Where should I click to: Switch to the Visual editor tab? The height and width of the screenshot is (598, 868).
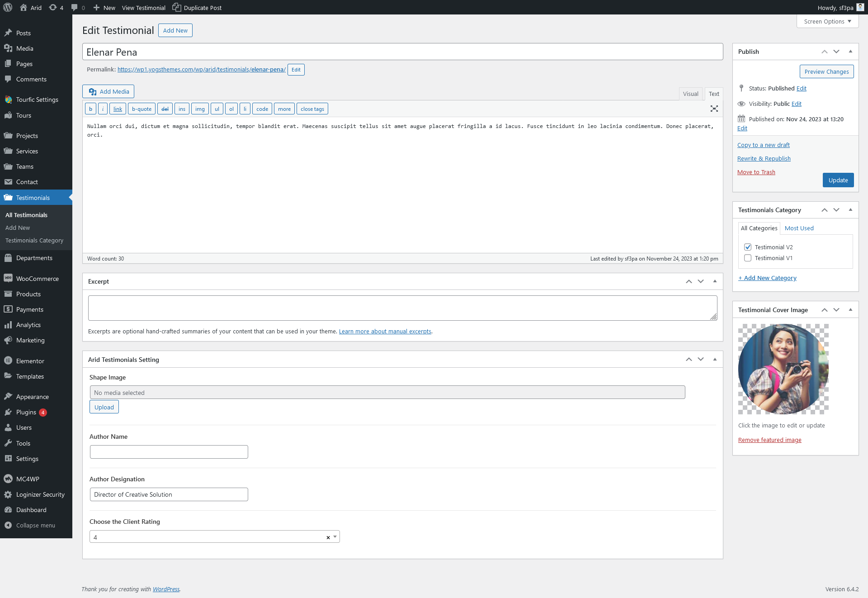690,94
